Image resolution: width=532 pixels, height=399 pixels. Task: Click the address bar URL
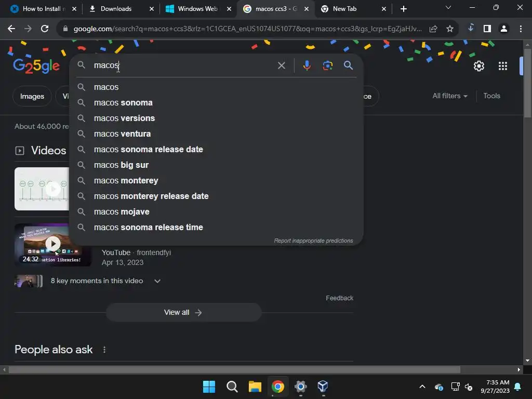coord(247,29)
